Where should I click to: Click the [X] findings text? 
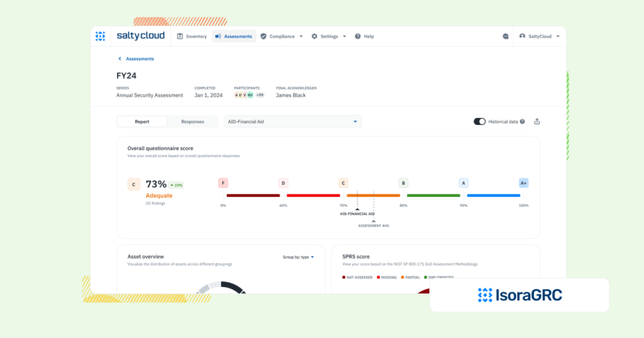[155, 204]
